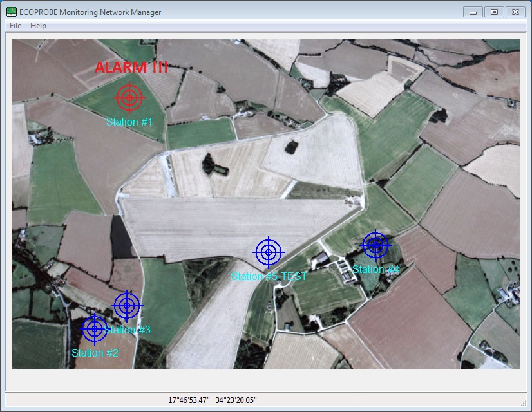Screen dimensions: 532x412
Task: Select the Station #3 blue target marker
Action: (x=127, y=306)
